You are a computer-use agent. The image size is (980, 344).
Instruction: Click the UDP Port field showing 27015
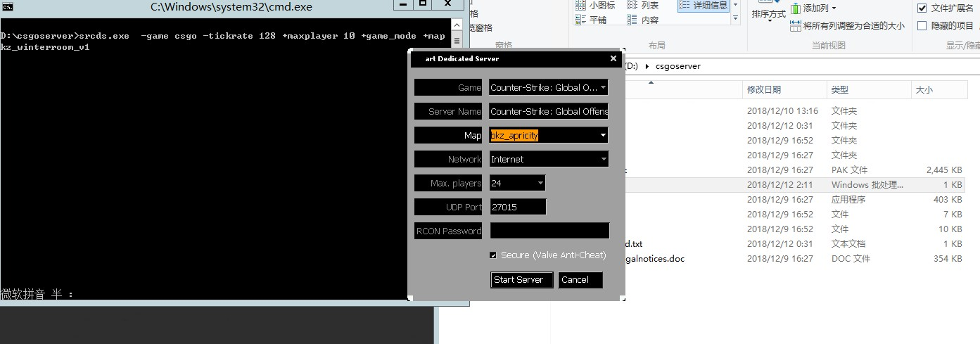click(518, 207)
